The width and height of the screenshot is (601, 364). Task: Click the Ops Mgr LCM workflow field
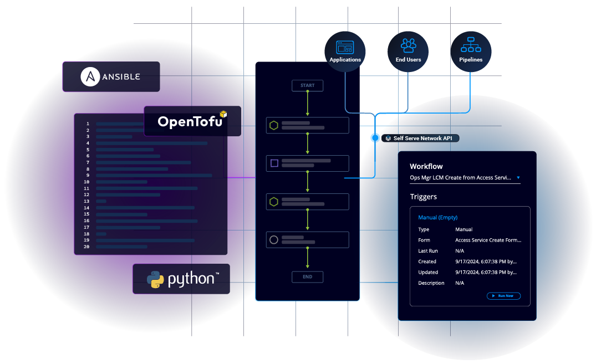point(460,178)
